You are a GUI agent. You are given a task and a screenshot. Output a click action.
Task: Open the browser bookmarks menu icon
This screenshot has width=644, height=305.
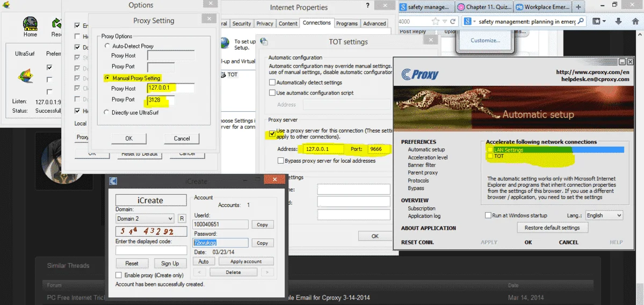click(x=597, y=21)
